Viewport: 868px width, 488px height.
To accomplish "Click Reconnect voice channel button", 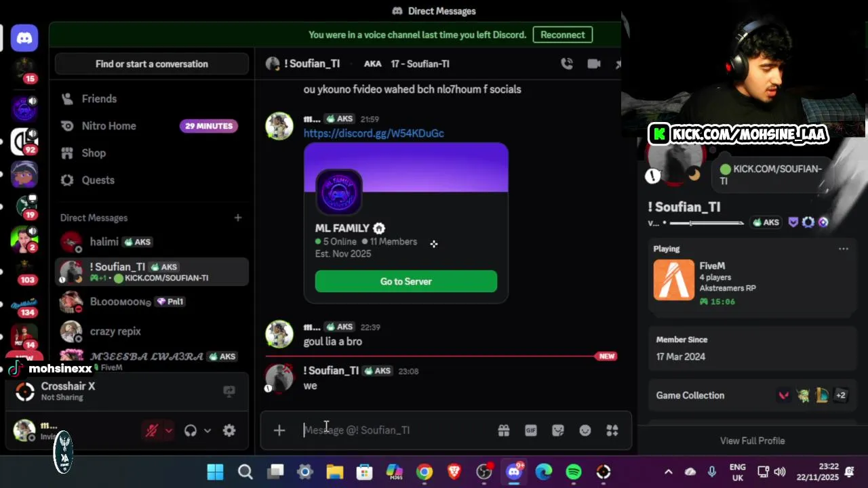I will pos(562,35).
